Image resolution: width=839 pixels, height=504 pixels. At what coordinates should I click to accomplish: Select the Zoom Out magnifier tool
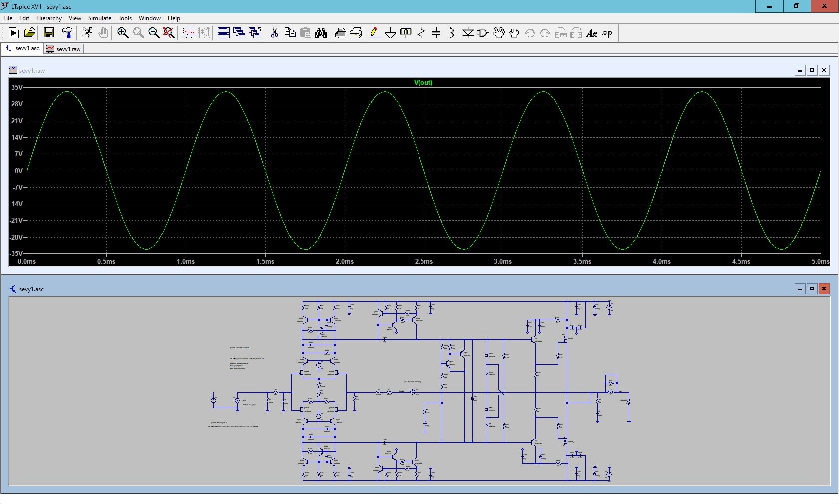pyautogui.click(x=154, y=33)
